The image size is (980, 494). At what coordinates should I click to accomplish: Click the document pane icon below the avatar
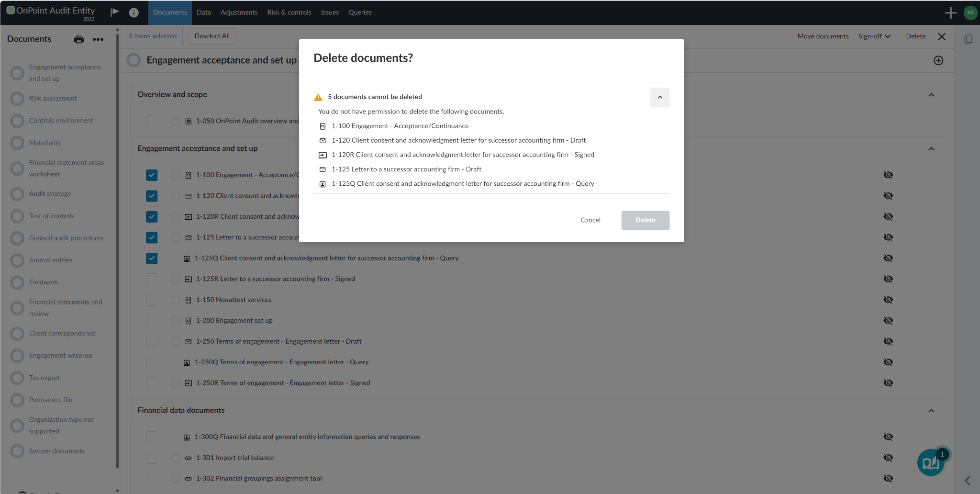click(969, 39)
